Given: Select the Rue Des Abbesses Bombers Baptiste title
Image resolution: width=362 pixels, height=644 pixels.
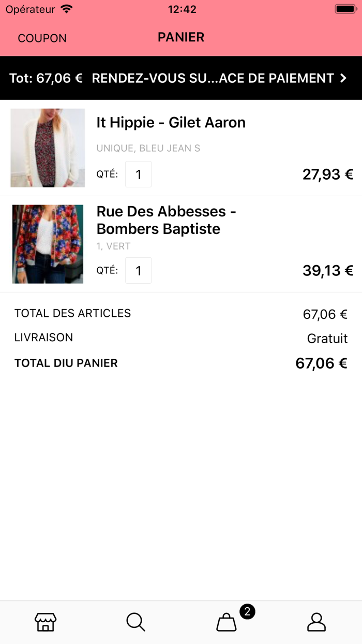Looking at the screenshot, I should click(166, 220).
